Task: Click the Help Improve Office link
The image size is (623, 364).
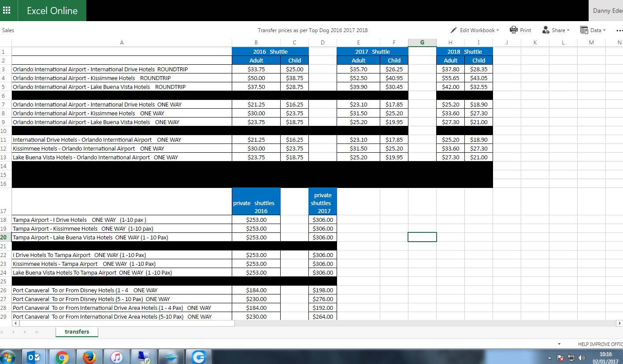Action: point(600,344)
